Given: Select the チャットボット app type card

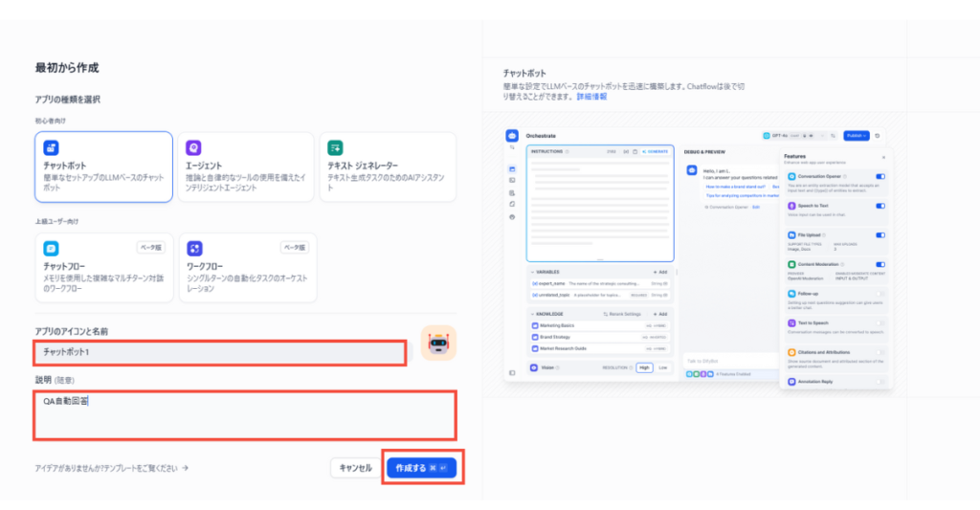Looking at the screenshot, I should click(103, 166).
